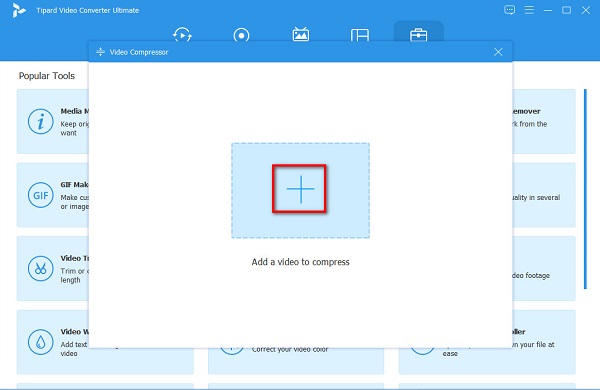
Task: Open the Converter tab icon
Action: [x=182, y=35]
